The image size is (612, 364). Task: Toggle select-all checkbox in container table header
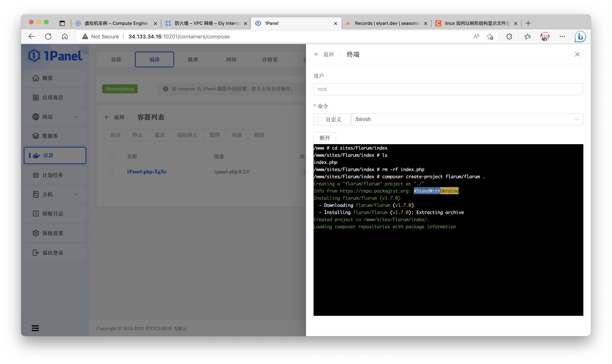pos(111,156)
